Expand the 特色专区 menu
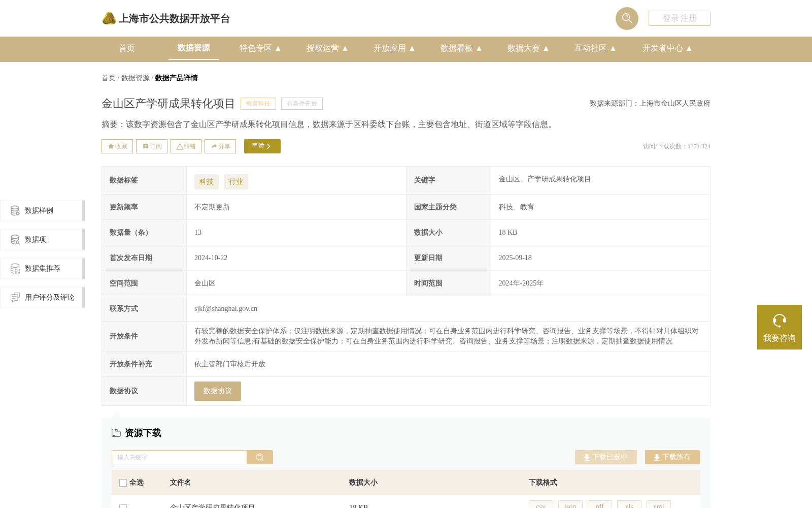Screen dimensions: 812x508 [260, 48]
